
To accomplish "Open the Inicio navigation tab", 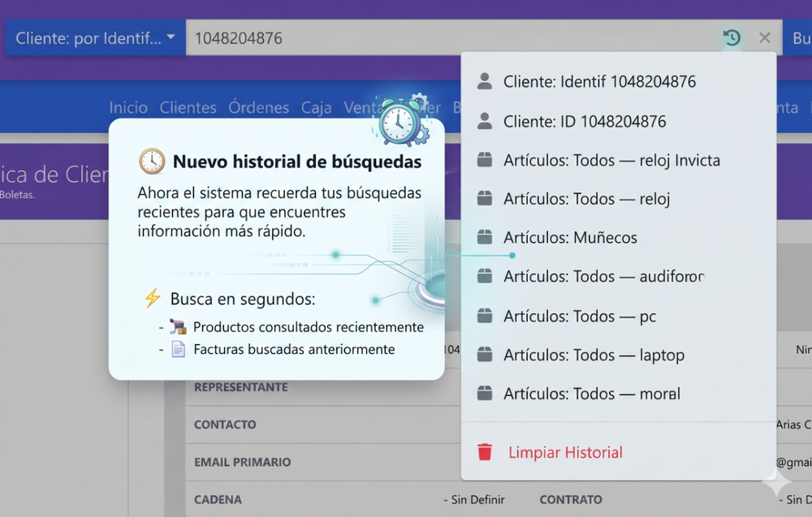I will point(128,107).
